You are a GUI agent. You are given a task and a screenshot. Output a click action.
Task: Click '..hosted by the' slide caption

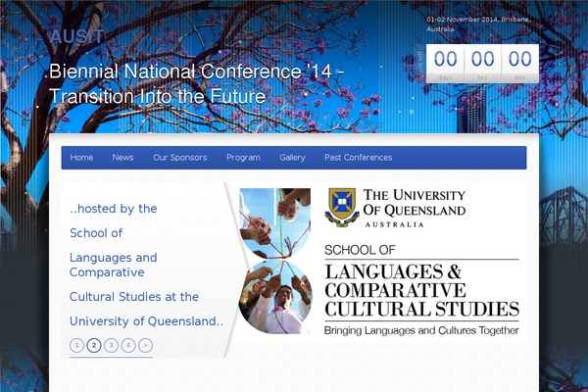114,209
